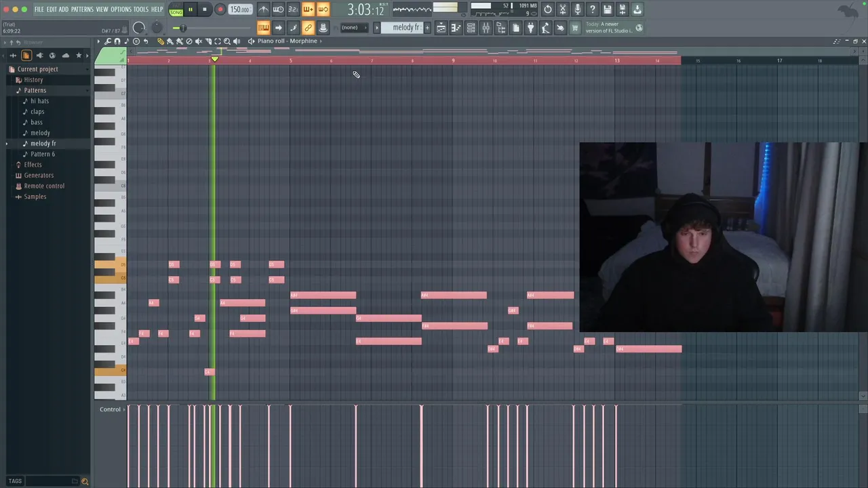Image resolution: width=868 pixels, height=488 pixels.
Task: Toggle the link-to-controller chain icon
Action: point(308,28)
